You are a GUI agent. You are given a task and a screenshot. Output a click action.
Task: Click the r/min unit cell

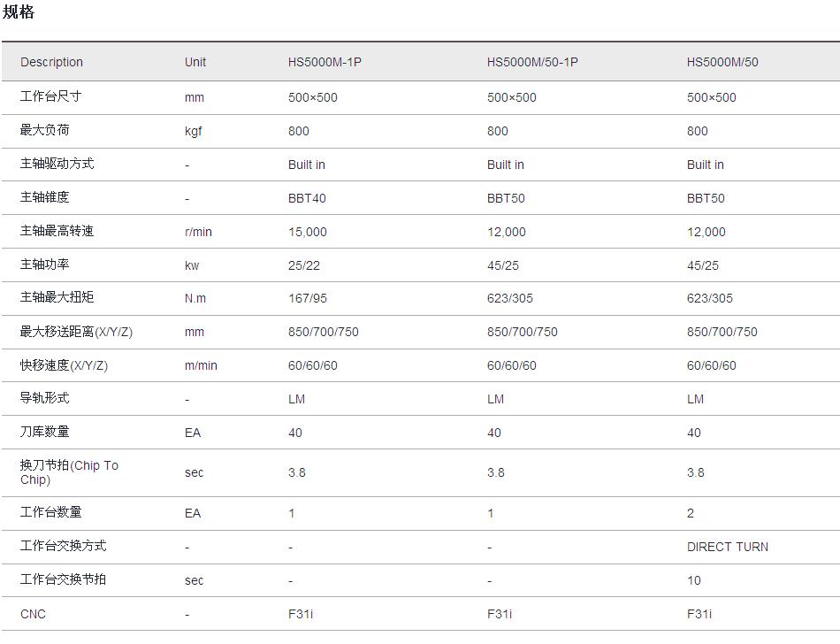198,232
